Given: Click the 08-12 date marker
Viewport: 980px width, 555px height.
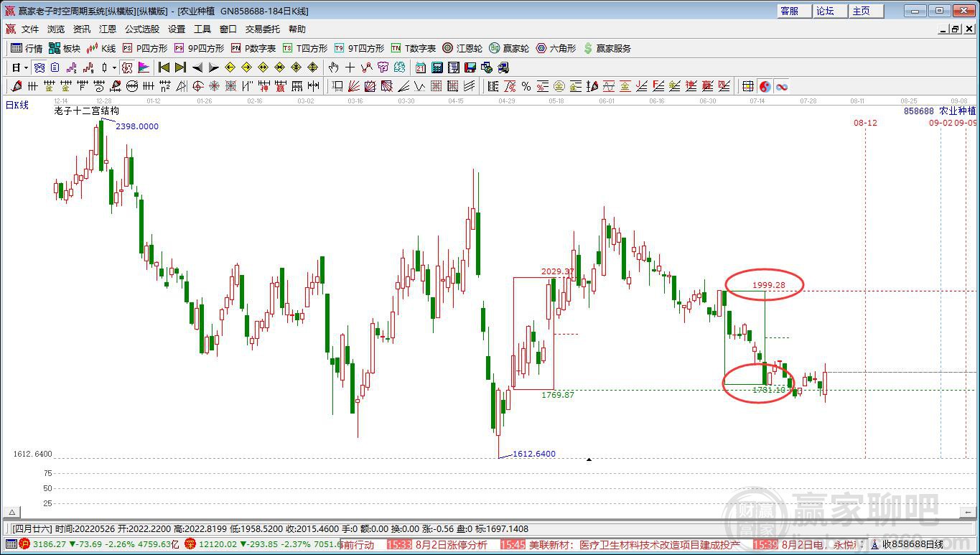Looking at the screenshot, I should pos(865,123).
